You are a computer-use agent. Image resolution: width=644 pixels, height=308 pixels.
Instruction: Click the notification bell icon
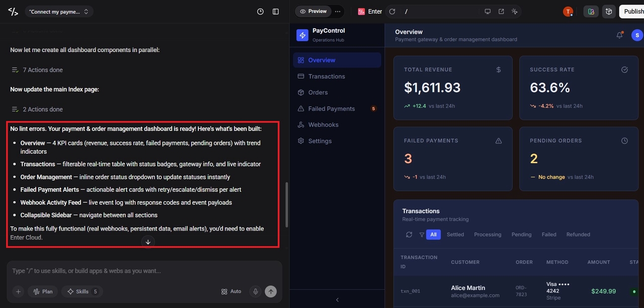pos(619,35)
